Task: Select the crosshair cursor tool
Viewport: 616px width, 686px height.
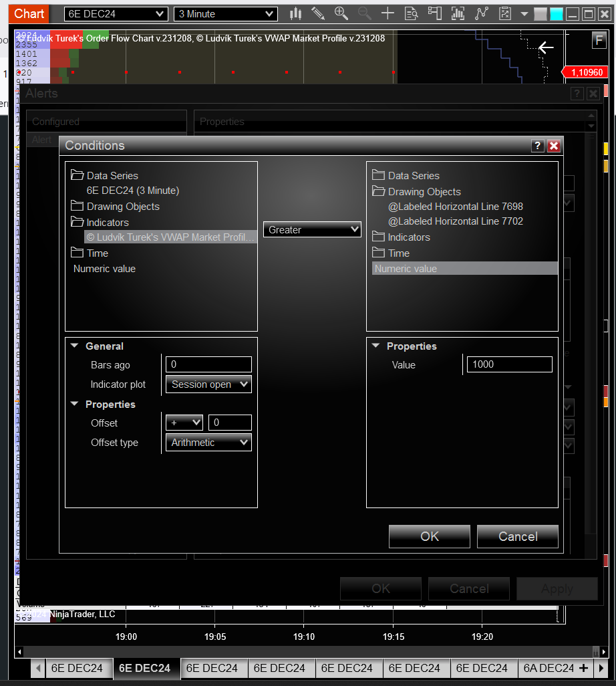Action: click(x=388, y=14)
